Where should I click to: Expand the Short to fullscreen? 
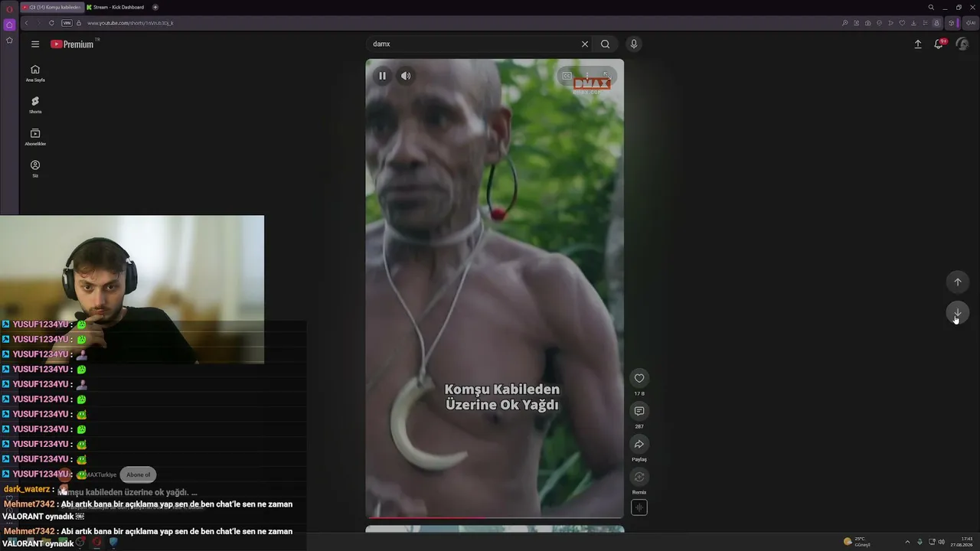[x=606, y=76]
